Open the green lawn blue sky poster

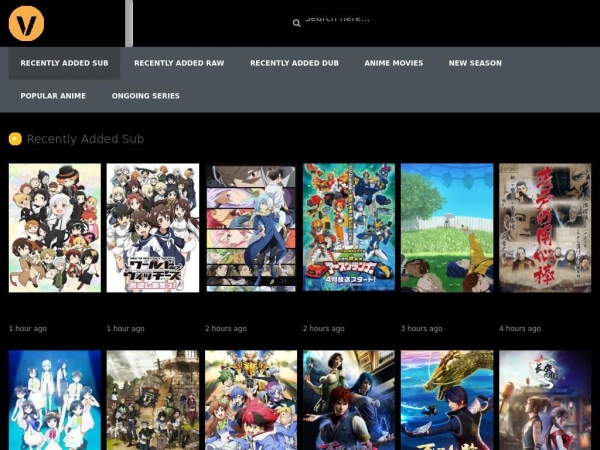[x=447, y=228]
